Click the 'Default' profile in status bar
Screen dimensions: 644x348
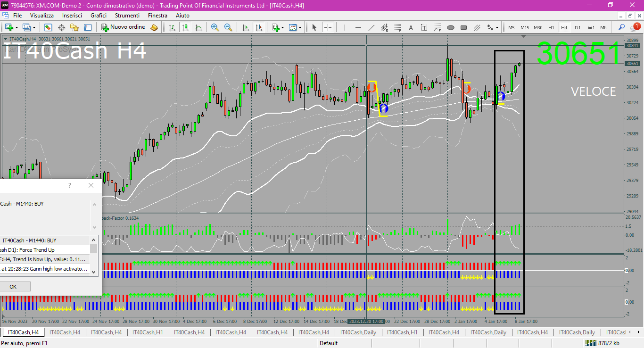tap(329, 343)
